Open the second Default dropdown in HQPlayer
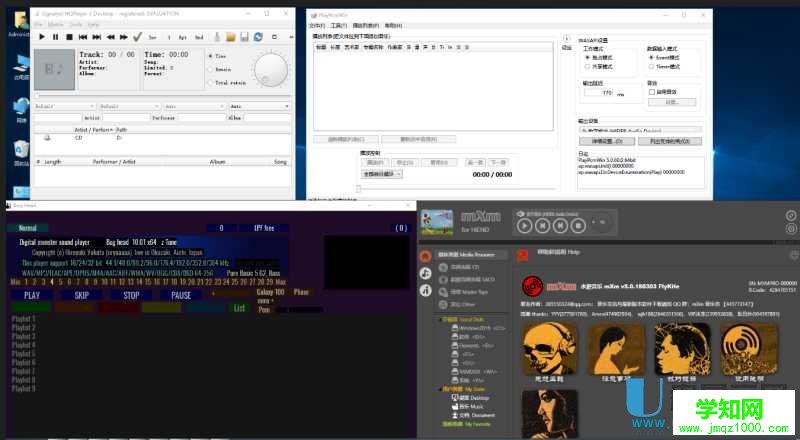Image resolution: width=800 pixels, height=440 pixels. coord(130,106)
